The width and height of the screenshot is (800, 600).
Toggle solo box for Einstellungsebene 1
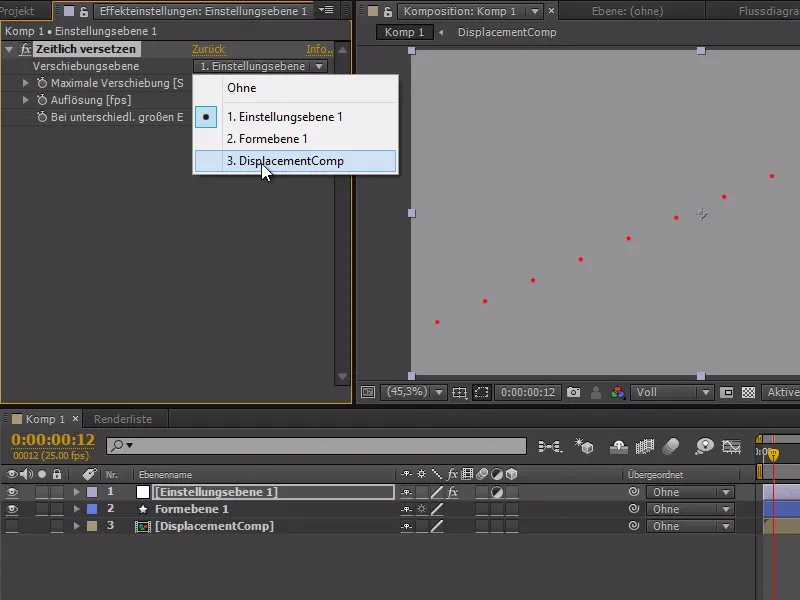(x=42, y=492)
